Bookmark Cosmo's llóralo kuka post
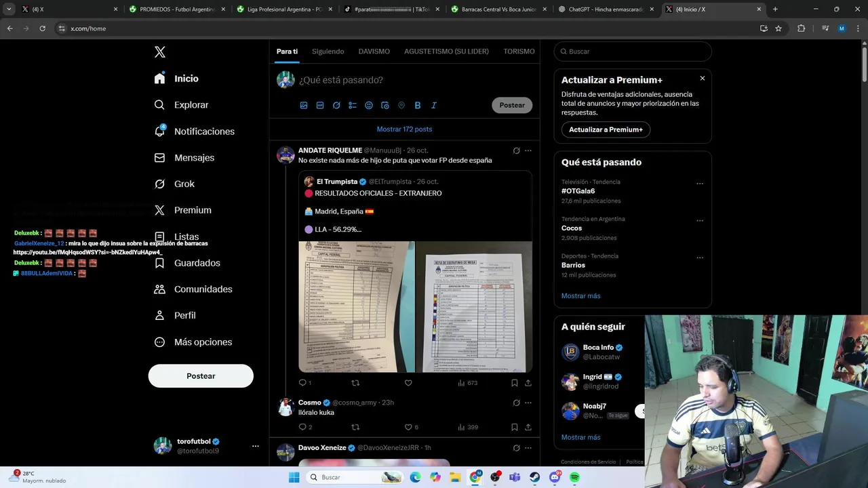This screenshot has width=868, height=488. pos(515,427)
